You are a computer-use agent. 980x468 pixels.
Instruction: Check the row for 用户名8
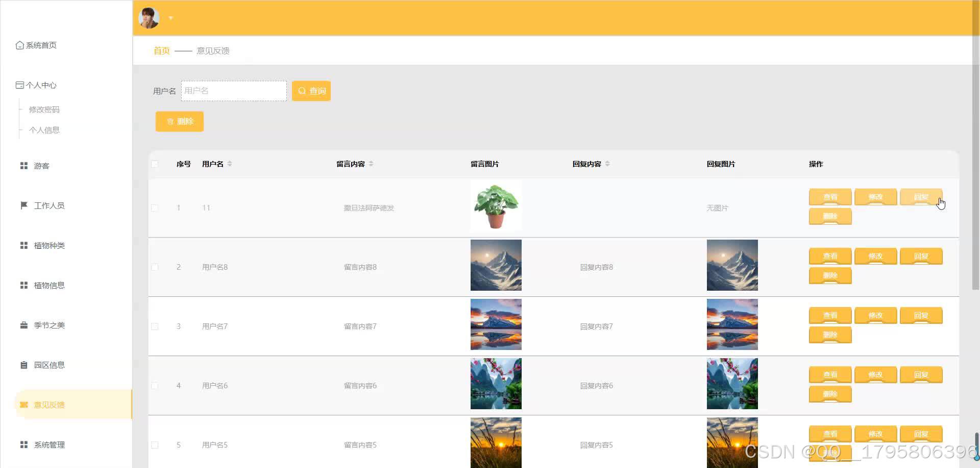[155, 267]
